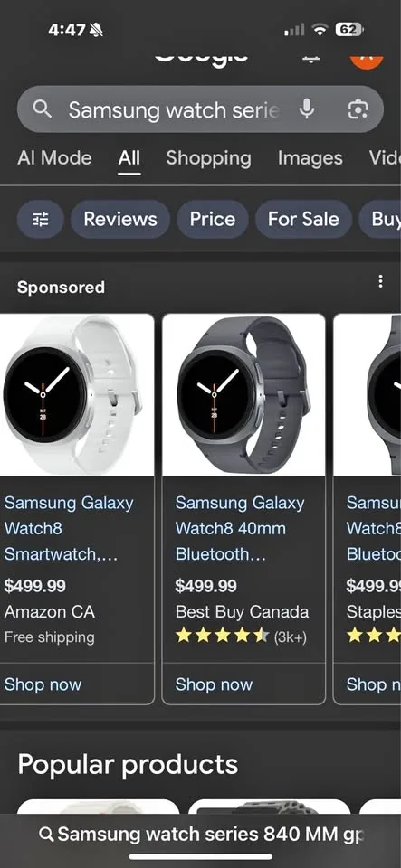This screenshot has height=868, width=401.
Task: Open Sponsored three-dot options menu
Action: pos(380,282)
